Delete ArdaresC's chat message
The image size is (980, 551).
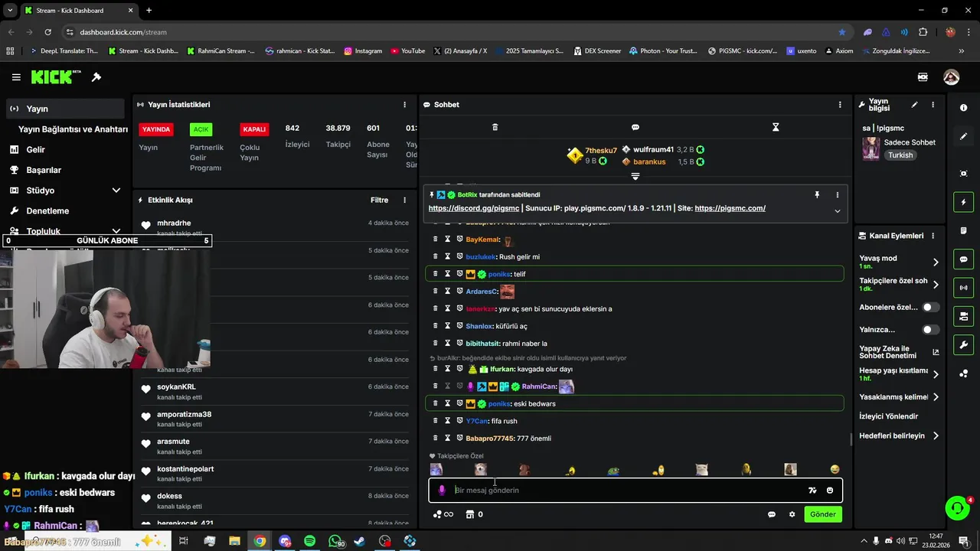pos(436,292)
